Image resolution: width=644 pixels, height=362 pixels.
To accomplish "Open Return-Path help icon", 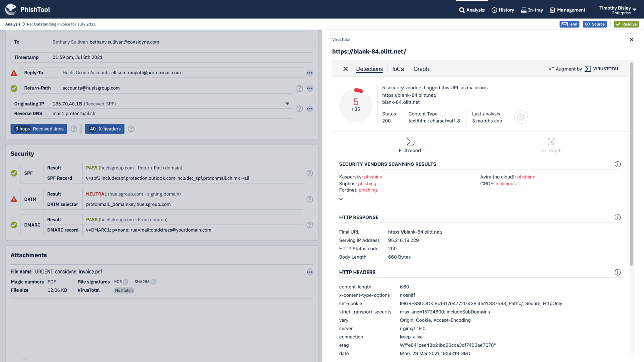I will [x=300, y=88].
